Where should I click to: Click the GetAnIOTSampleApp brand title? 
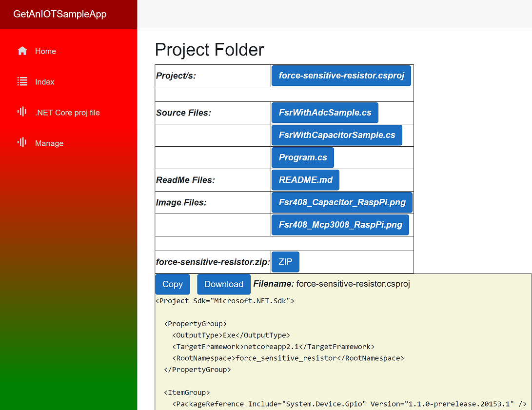point(59,14)
